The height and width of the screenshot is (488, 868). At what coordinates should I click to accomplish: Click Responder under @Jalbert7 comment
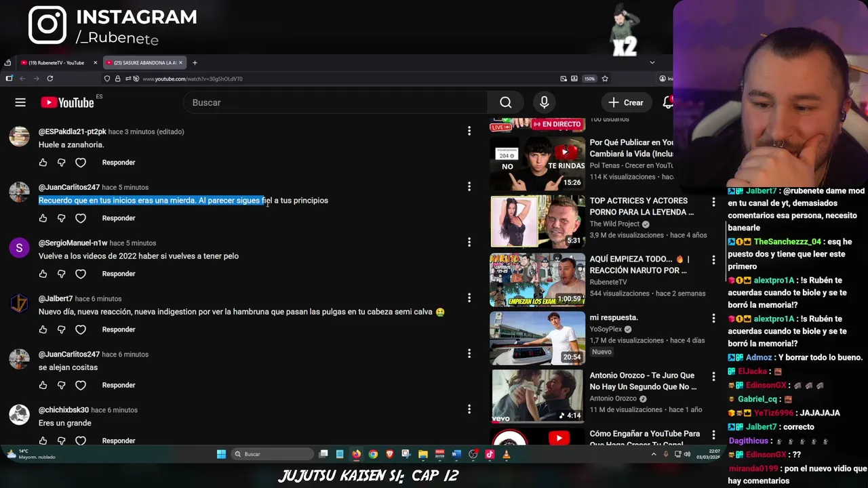(119, 329)
